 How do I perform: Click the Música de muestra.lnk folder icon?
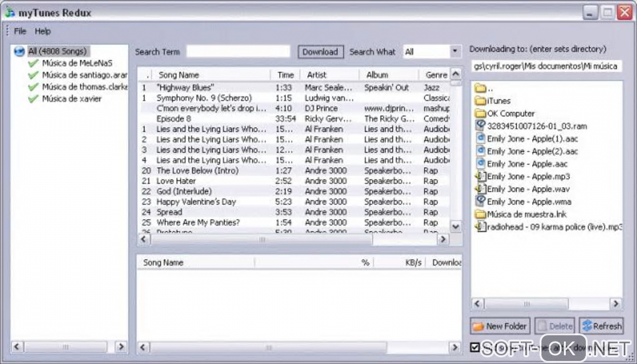coord(481,214)
